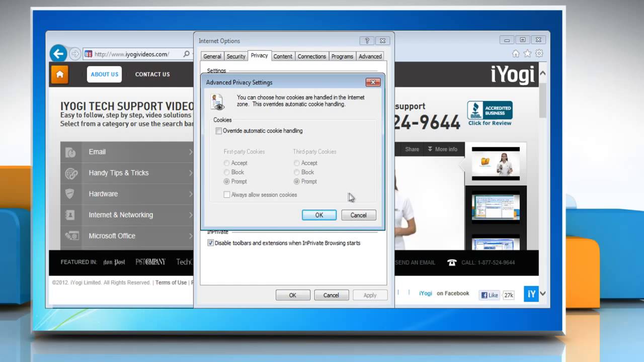Open the Content tab

tap(283, 56)
